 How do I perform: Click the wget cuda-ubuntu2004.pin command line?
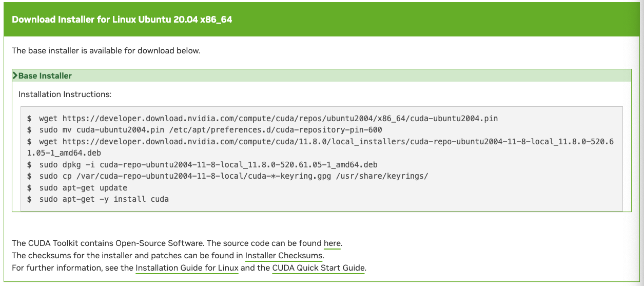tap(262, 119)
